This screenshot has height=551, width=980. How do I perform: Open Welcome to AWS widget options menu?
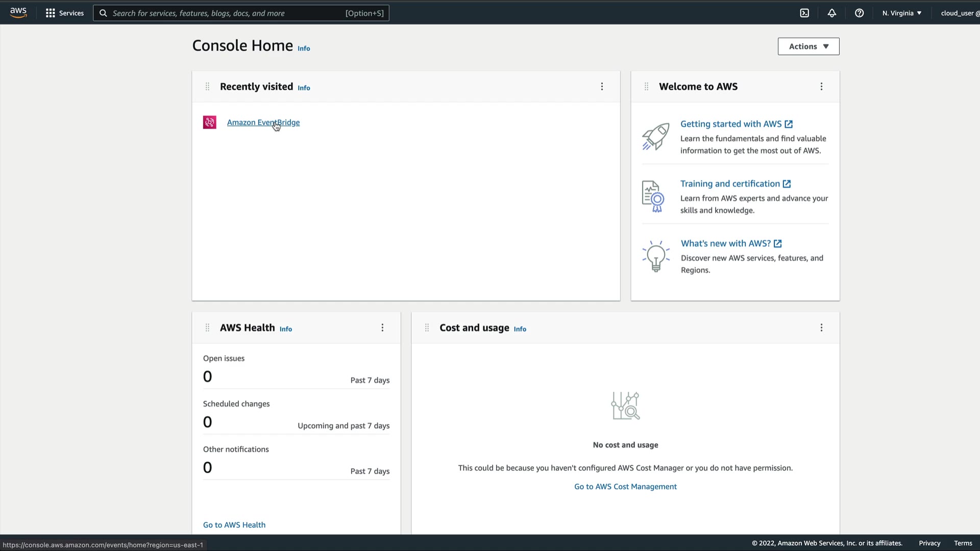(821, 87)
